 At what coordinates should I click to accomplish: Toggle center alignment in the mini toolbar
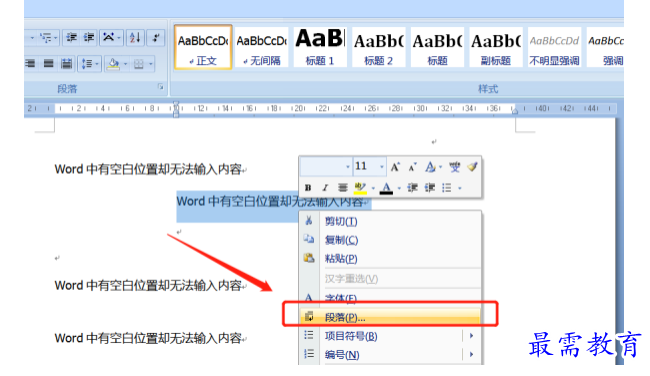pyautogui.click(x=342, y=188)
